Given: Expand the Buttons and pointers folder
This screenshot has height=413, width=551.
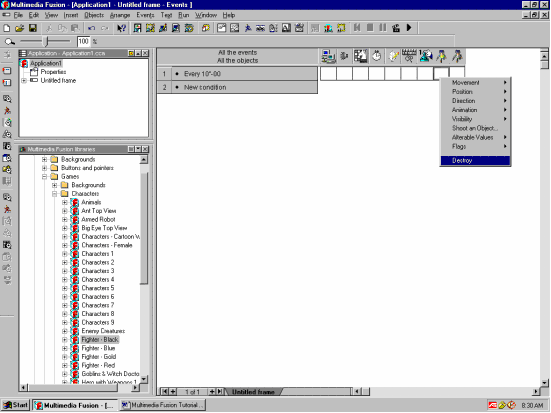Looking at the screenshot, I should point(44,168).
